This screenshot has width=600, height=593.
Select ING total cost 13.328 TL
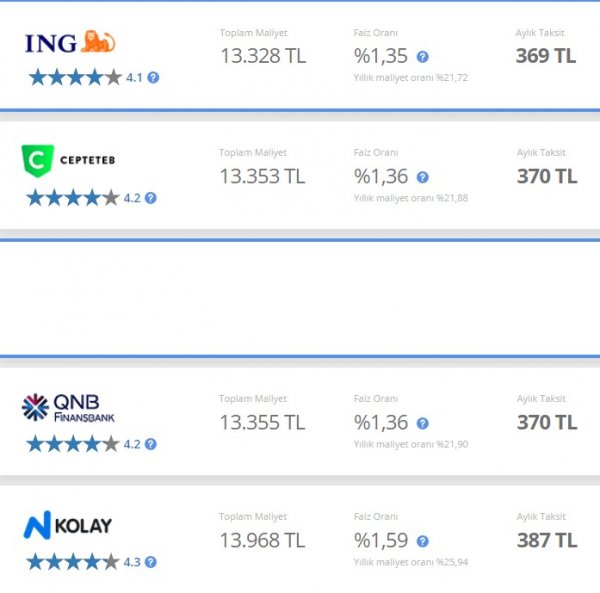tap(263, 56)
